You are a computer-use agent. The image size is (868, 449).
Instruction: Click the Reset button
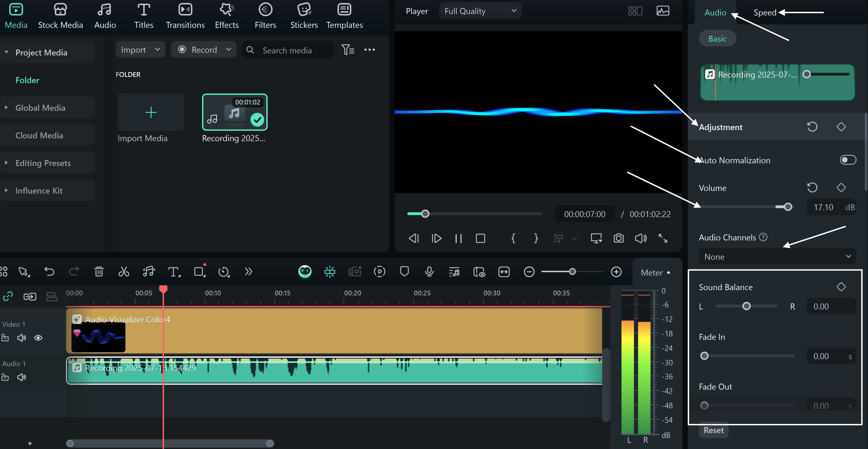click(x=713, y=431)
